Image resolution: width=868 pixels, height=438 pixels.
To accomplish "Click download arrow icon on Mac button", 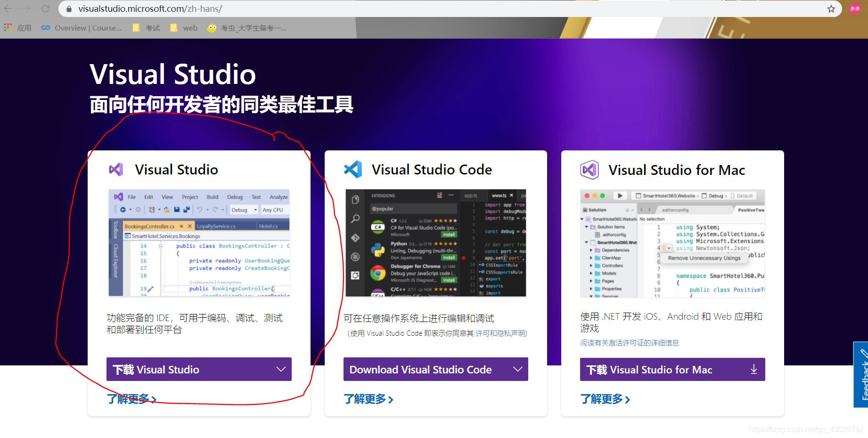I will (x=753, y=369).
